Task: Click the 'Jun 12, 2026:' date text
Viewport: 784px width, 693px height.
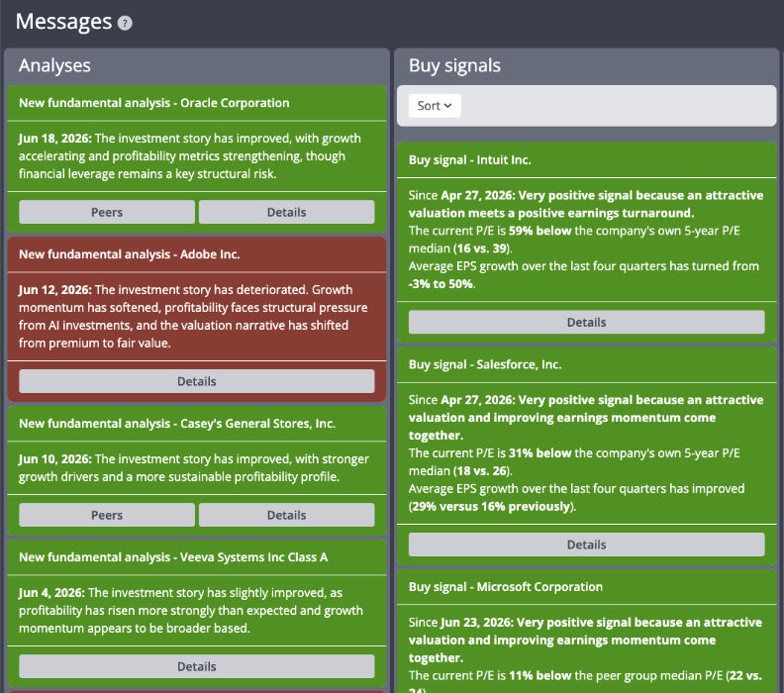Action: (x=55, y=290)
